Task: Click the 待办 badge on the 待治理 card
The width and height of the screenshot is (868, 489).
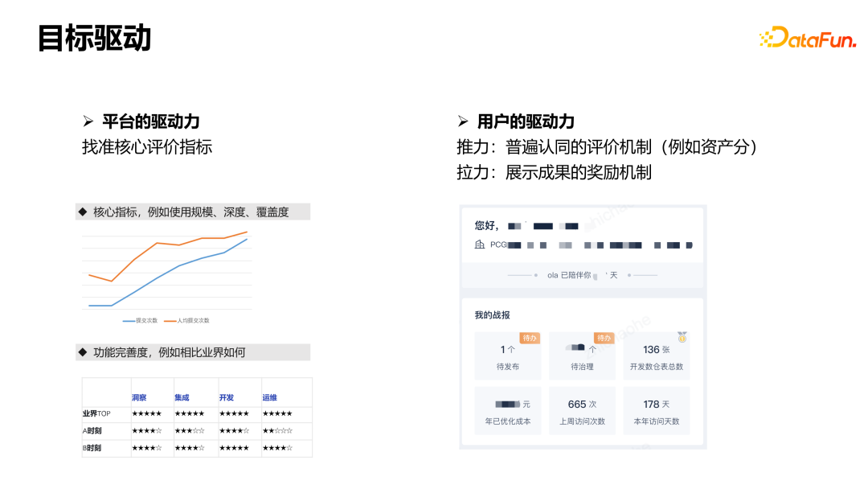Action: point(604,338)
